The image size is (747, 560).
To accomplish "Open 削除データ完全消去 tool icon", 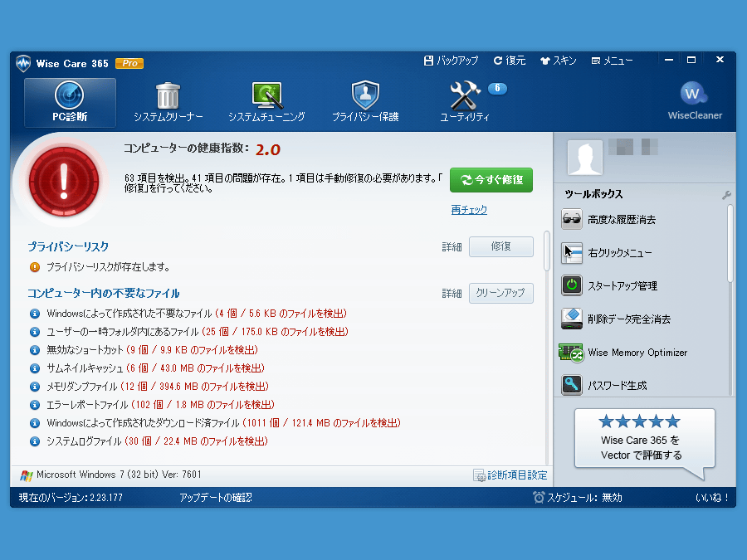I will coord(571,319).
